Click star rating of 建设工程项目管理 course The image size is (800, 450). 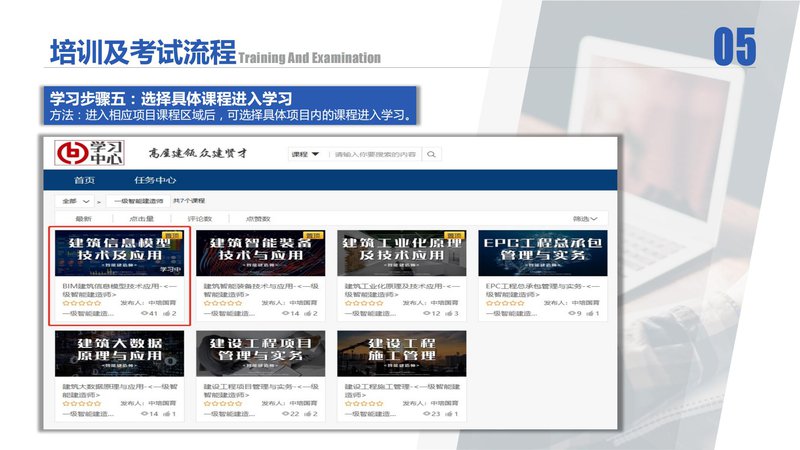click(223, 404)
